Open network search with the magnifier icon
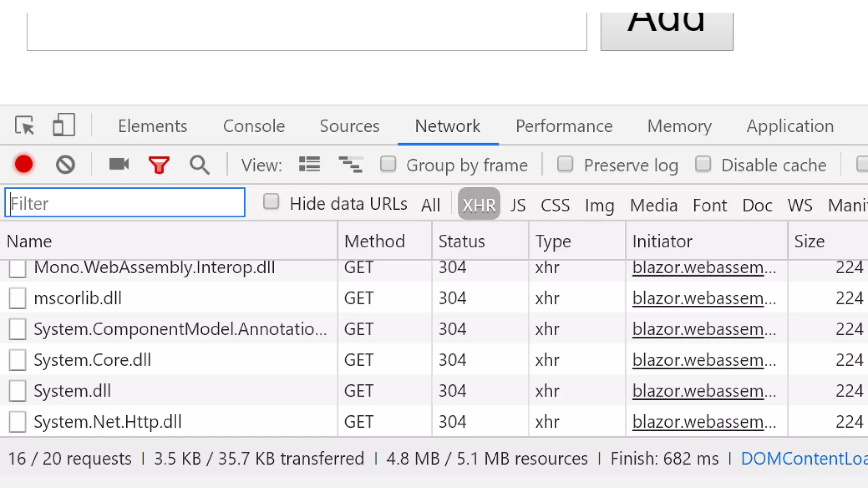This screenshot has height=488, width=868. [x=199, y=165]
